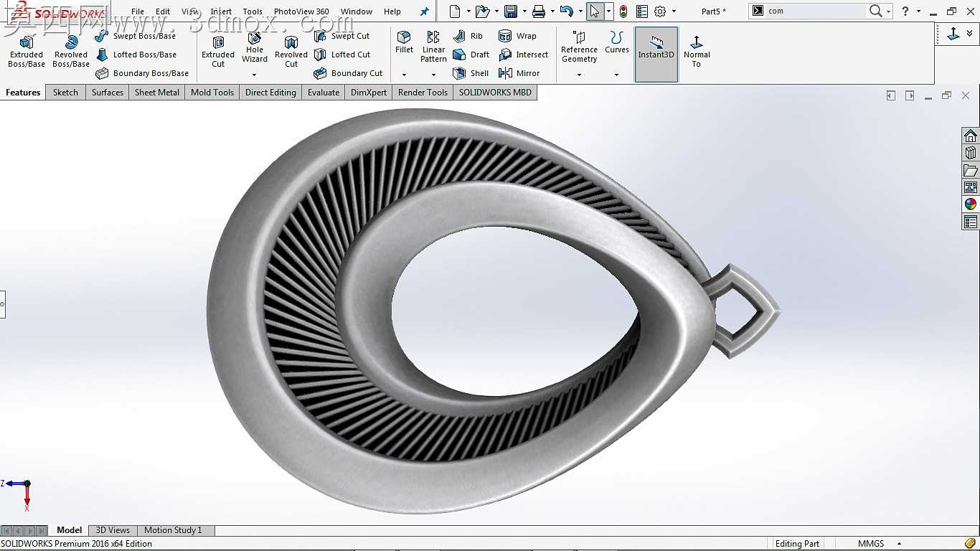
Task: Open the Design Library pane
Action: 971,153
